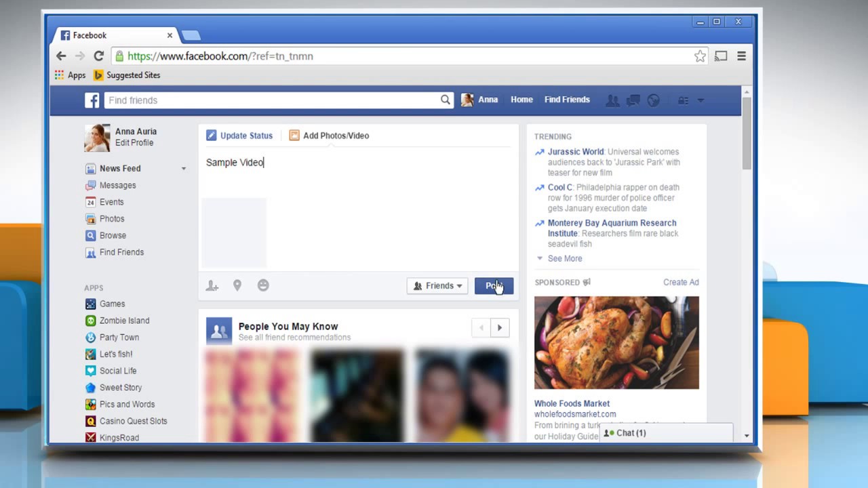Open the Whole Foods Market ad link
Image resolution: width=868 pixels, height=488 pixels.
coord(572,403)
